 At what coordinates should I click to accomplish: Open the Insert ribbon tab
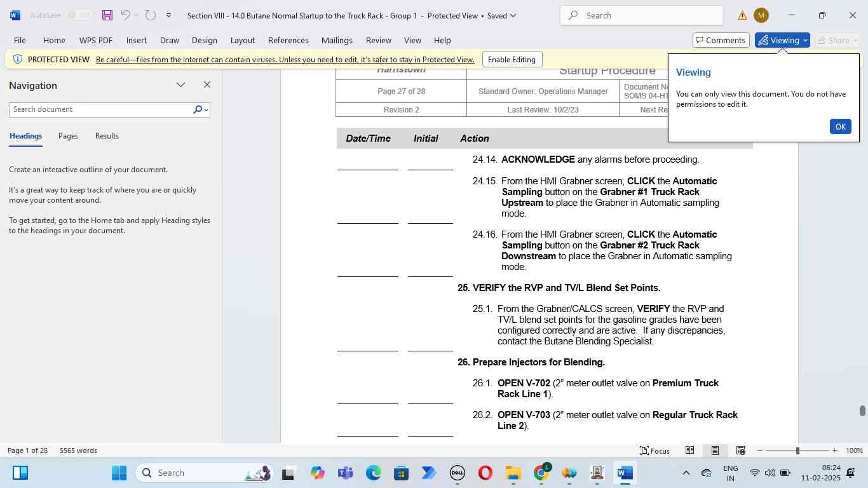click(137, 40)
